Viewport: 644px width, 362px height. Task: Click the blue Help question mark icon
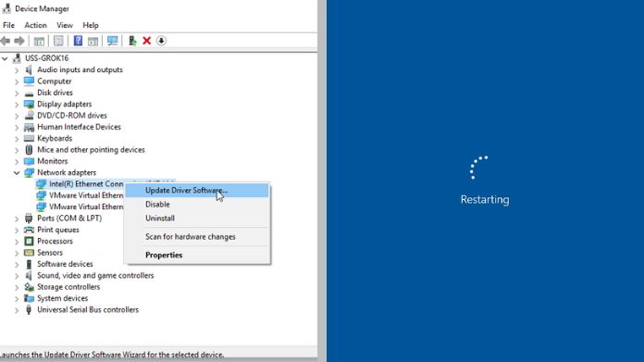(x=78, y=41)
